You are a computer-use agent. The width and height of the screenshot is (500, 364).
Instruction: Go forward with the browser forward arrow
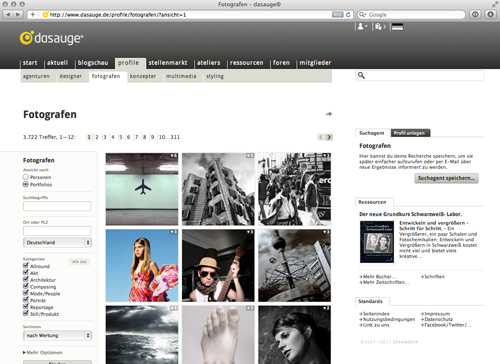click(x=18, y=14)
